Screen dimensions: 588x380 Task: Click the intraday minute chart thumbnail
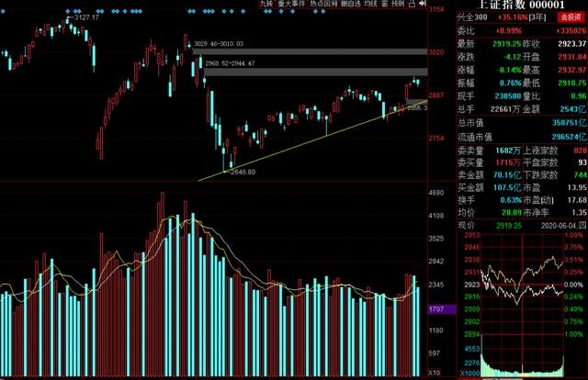tap(522, 305)
